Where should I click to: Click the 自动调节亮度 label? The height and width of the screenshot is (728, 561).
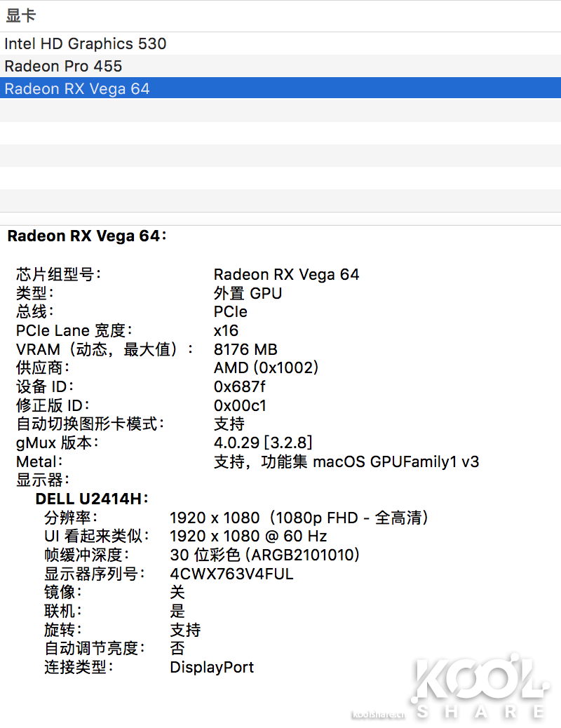point(94,649)
